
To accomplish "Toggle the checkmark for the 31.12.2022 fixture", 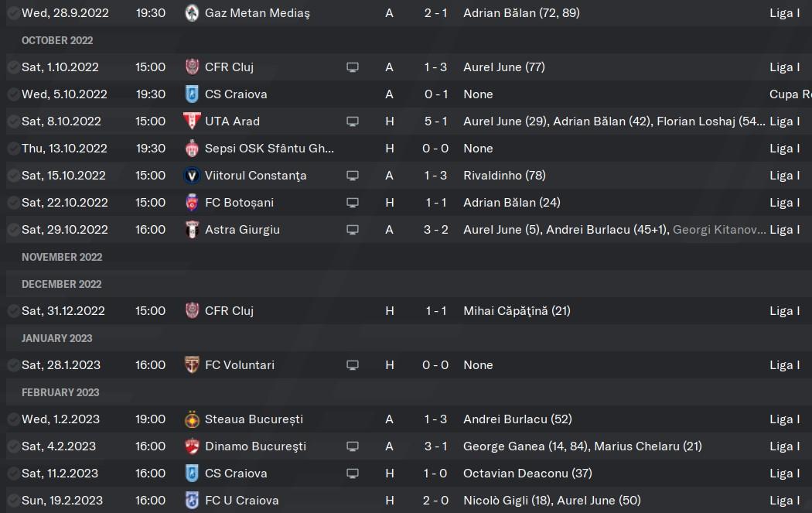I will (x=13, y=311).
